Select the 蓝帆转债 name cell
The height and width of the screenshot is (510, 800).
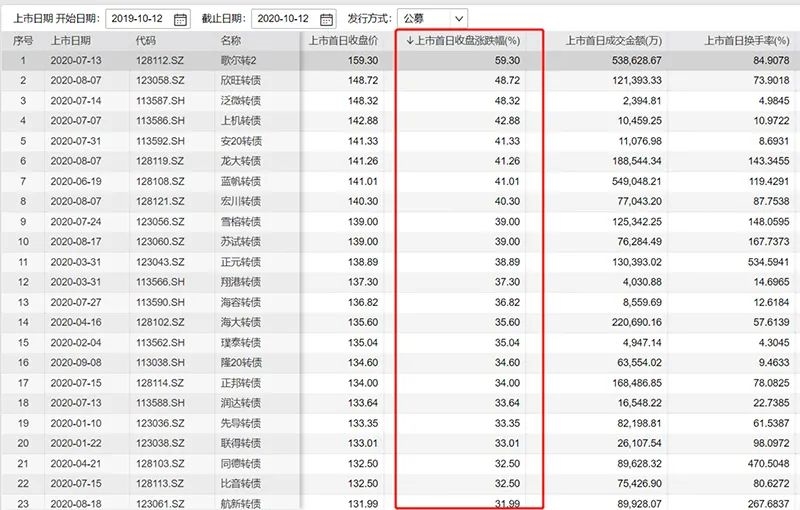click(241, 181)
